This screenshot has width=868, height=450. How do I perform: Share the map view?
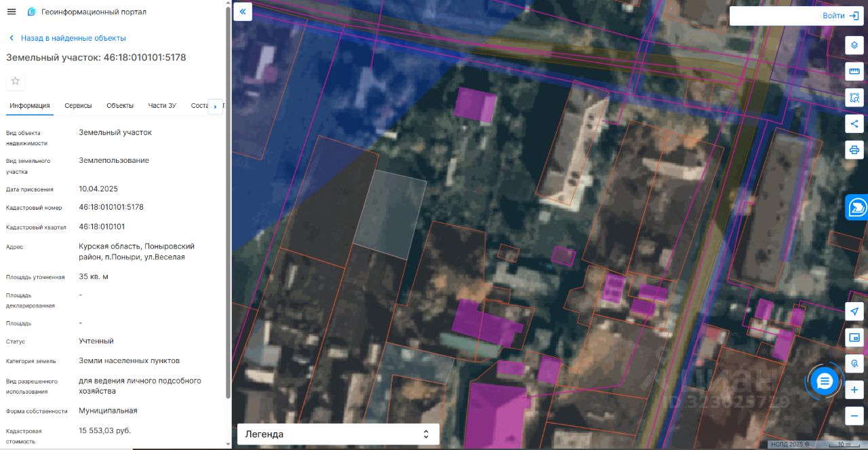tap(854, 124)
